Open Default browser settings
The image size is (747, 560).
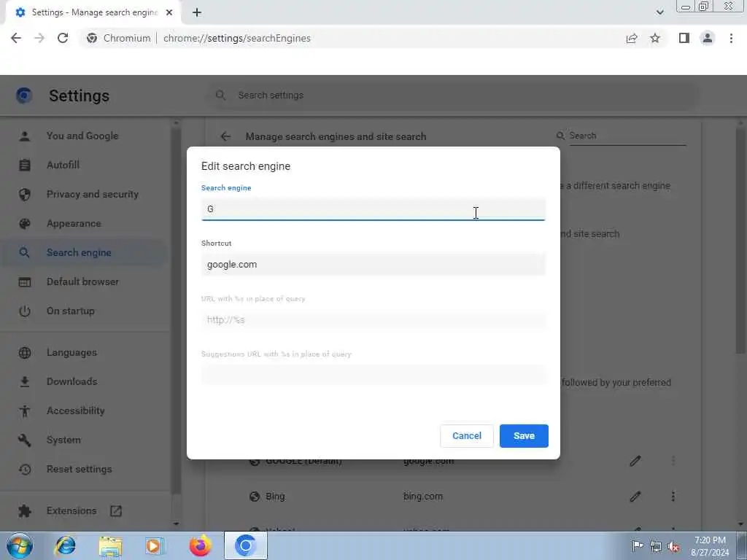click(82, 281)
